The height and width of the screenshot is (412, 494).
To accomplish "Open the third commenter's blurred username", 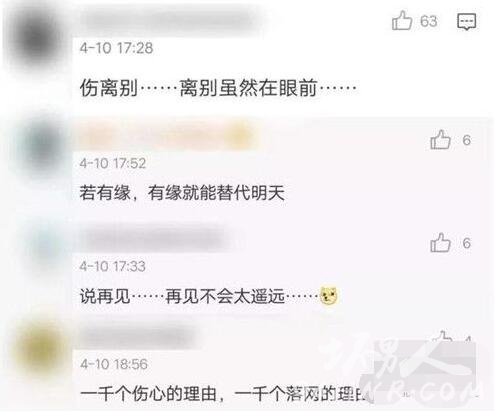I will coord(155,239).
